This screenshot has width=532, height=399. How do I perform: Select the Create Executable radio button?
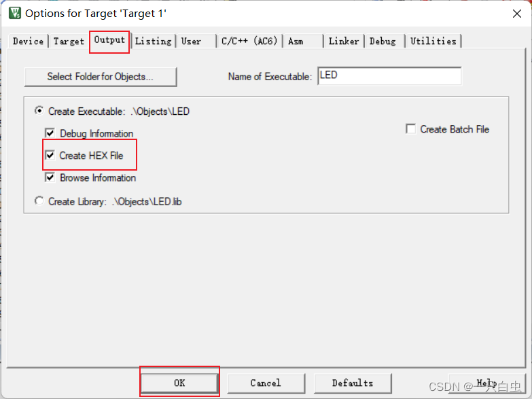(39, 111)
